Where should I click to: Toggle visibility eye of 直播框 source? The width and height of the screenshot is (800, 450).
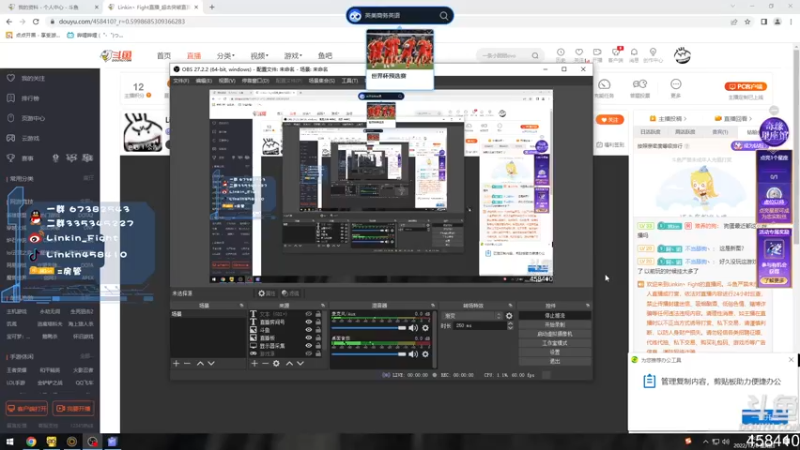[x=309, y=338]
